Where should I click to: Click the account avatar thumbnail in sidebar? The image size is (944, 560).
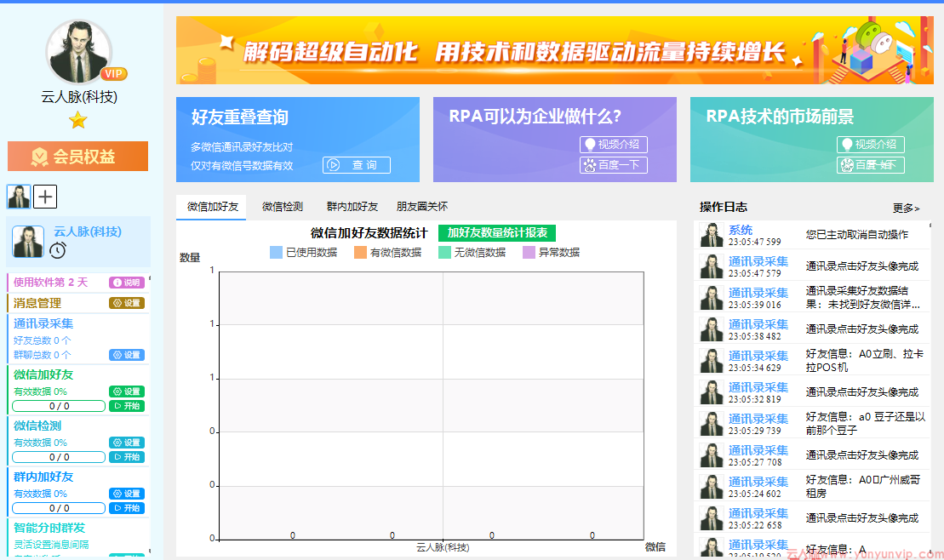pos(19,197)
